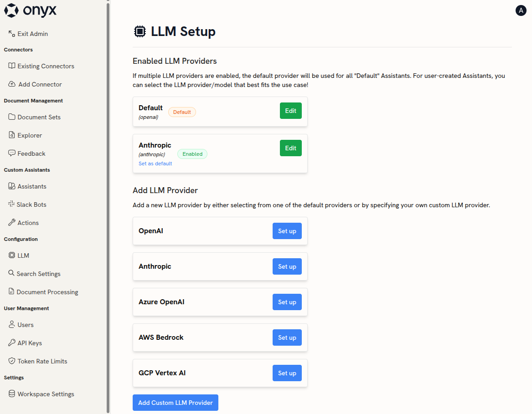Screen dimensions: 532x414
Task: Click the API Keys key icon
Action: point(12,343)
